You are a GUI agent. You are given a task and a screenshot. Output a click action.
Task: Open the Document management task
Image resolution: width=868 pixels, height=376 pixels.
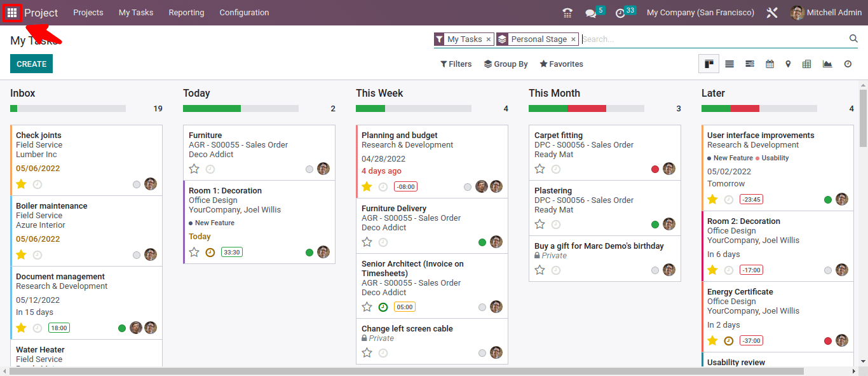point(86,303)
